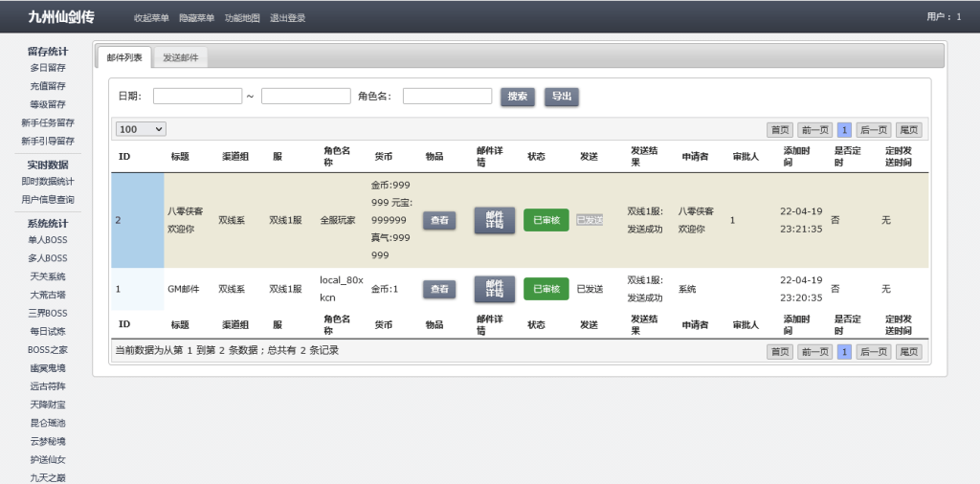Open the 发送邮件 tab
This screenshot has height=484, width=980.
pos(181,57)
